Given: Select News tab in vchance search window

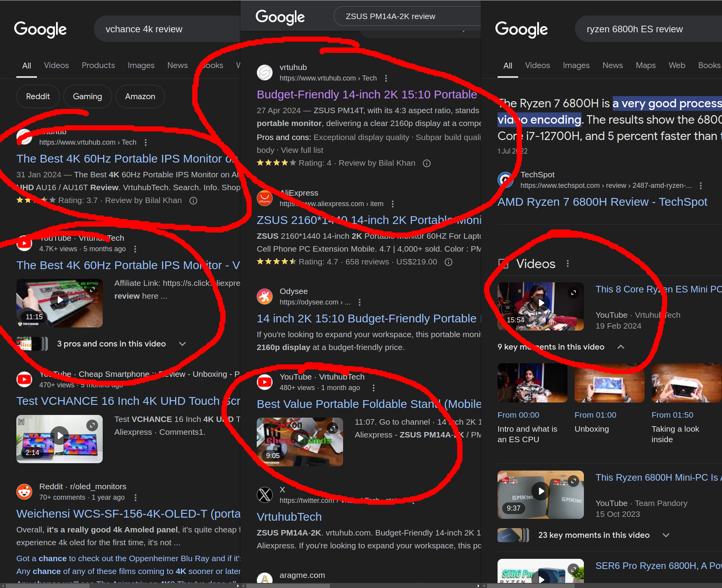Looking at the screenshot, I should (x=177, y=65).
